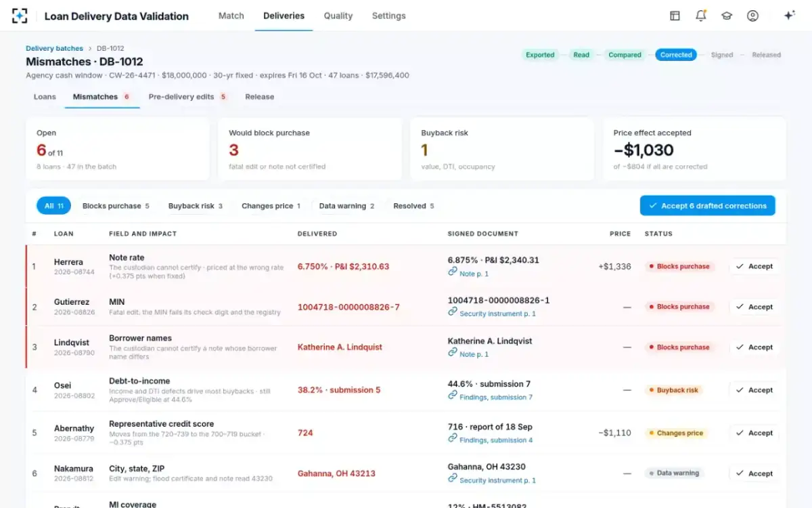Open Delivery batches breadcrumb link
This screenshot has width=812, height=508.
point(54,49)
